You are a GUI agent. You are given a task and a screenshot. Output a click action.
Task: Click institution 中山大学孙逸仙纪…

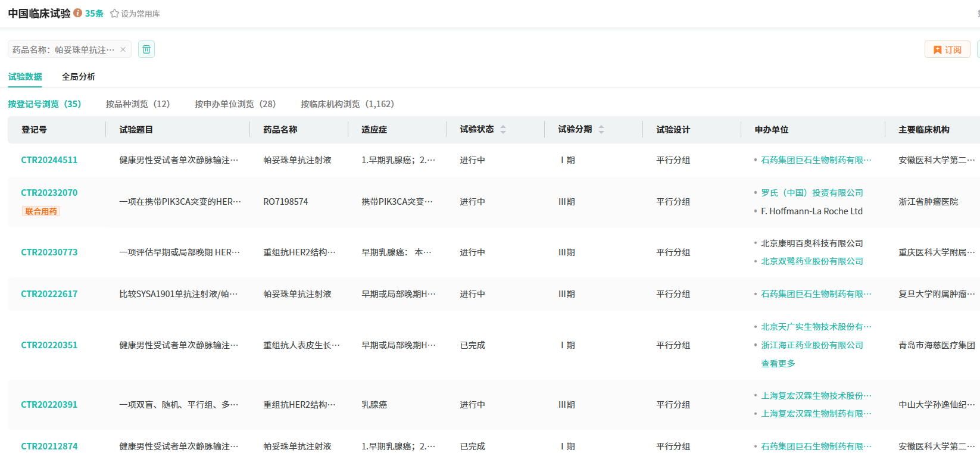(937, 405)
